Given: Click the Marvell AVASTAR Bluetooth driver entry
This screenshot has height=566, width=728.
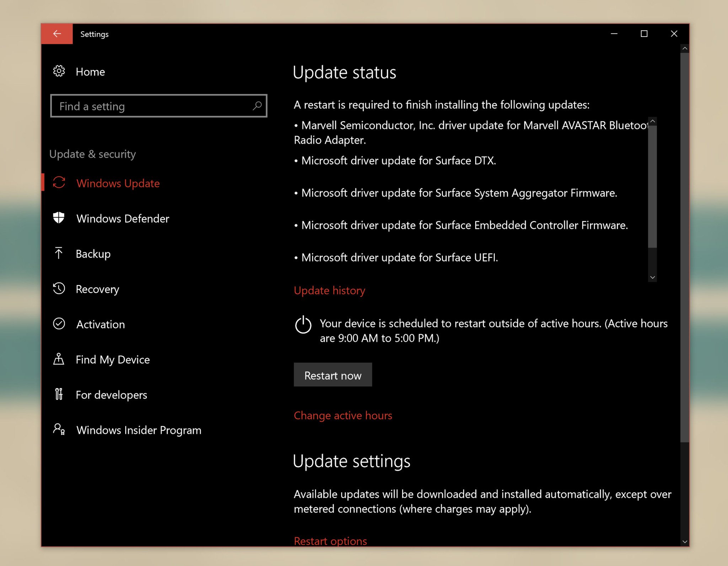Looking at the screenshot, I should 471,133.
